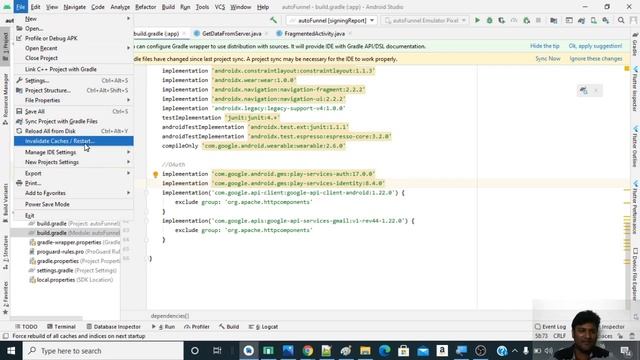Image resolution: width=640 pixels, height=360 pixels.
Task: Open the Mail app from taskbar
Action: (x=423, y=351)
